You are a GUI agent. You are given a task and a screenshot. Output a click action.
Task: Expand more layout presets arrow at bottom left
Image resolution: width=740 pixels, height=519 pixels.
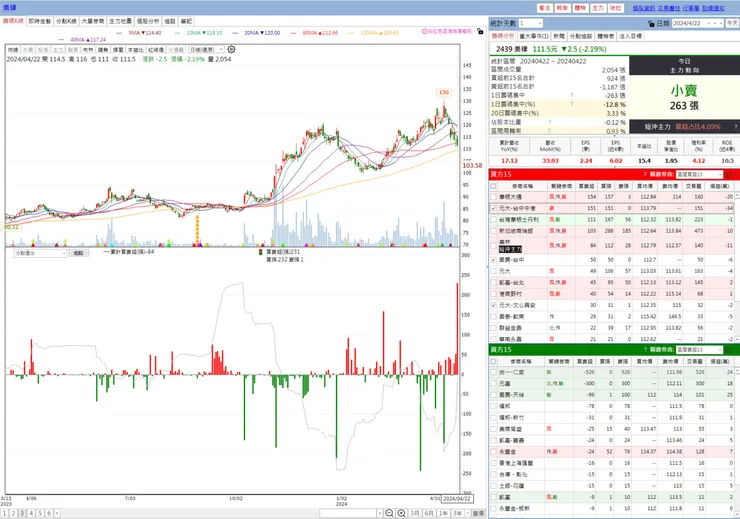pyautogui.click(x=57, y=513)
